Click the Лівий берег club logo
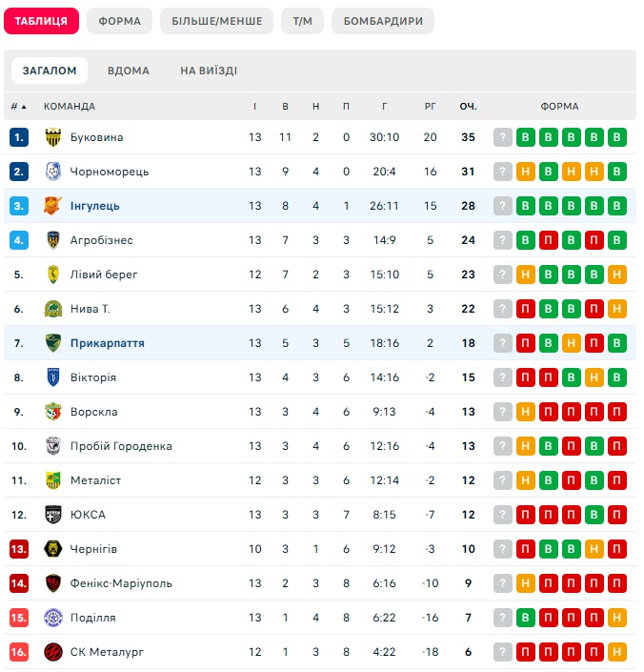Viewport: 644px width, 672px height. click(x=53, y=275)
